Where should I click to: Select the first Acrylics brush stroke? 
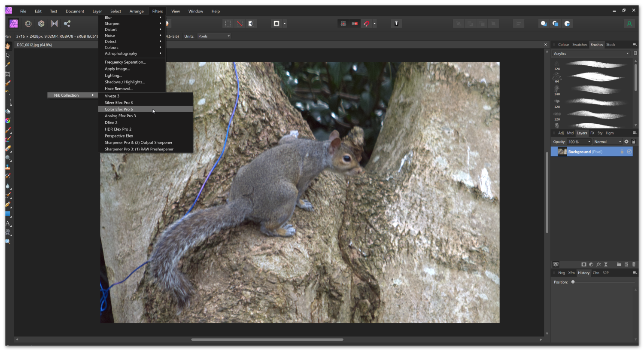pos(595,65)
